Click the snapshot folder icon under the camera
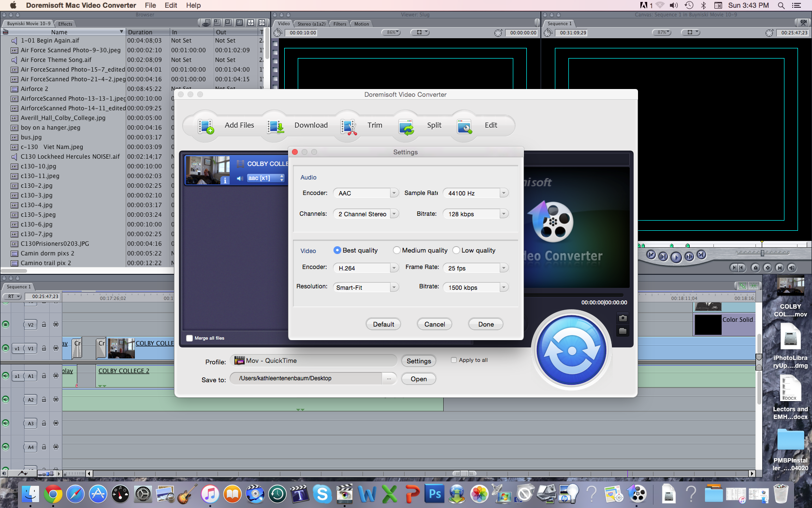The image size is (812, 508). tap(623, 331)
